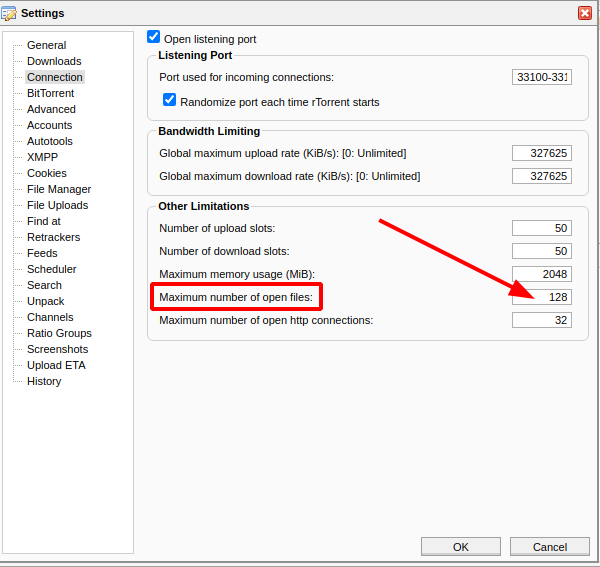Discard changes with Cancel button
The width and height of the screenshot is (600, 567).
550,547
